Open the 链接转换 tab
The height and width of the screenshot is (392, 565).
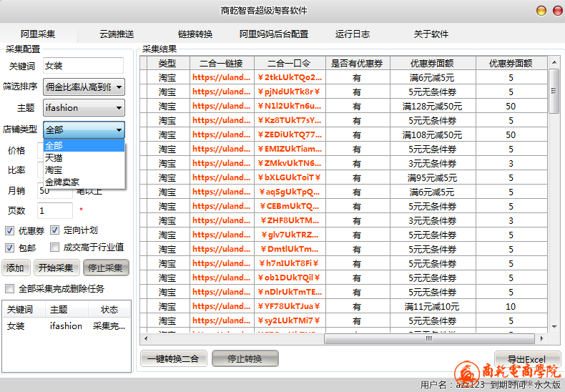(195, 34)
